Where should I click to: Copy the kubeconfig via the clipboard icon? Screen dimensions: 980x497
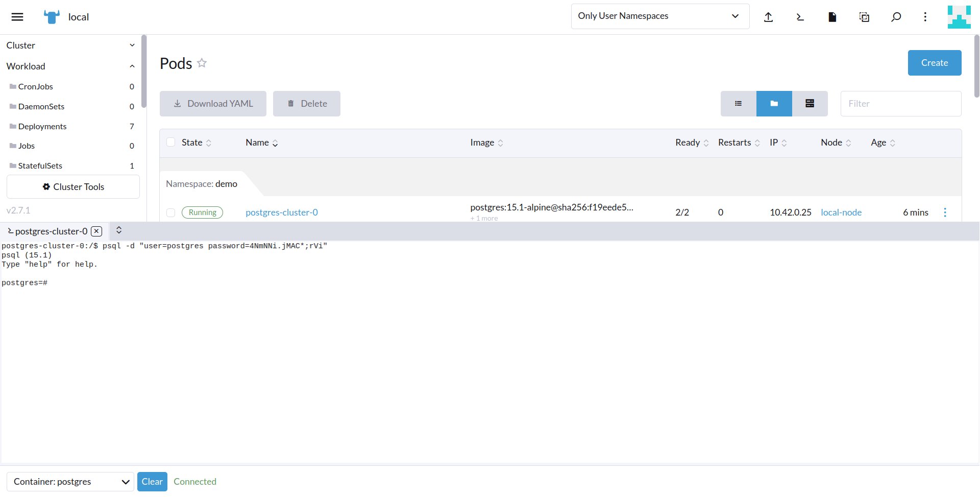coord(864,17)
